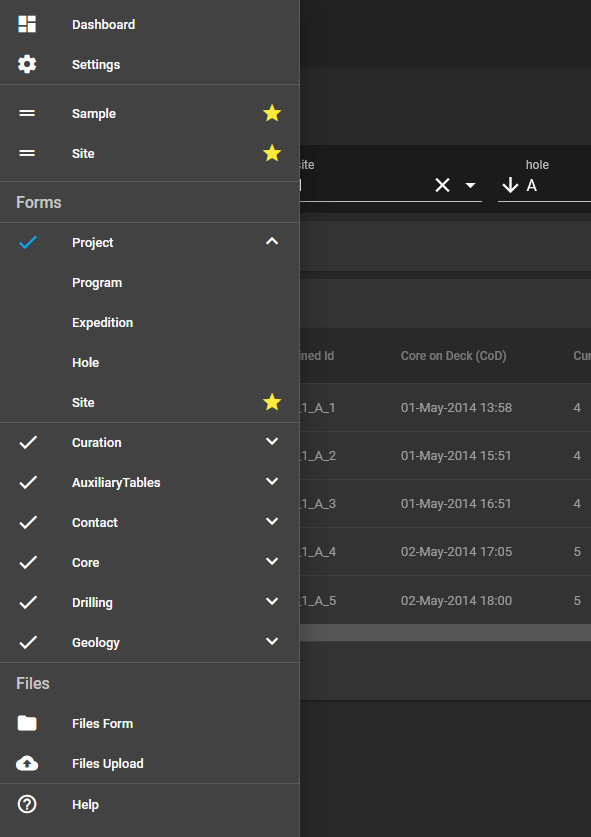This screenshot has width=591, height=837.
Task: Click the checkmark beside Curation
Action: pos(26,442)
